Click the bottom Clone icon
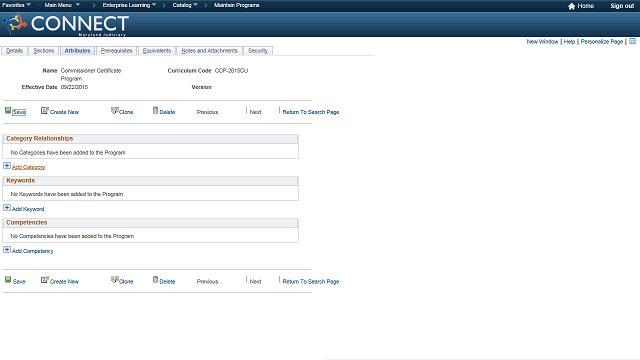Image resolution: width=640 pixels, height=360 pixels. 115,280
